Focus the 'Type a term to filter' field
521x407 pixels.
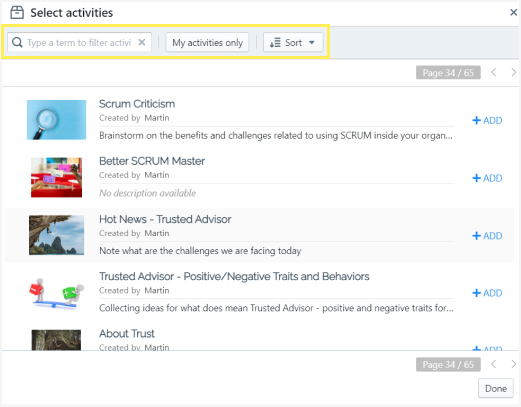[79, 42]
